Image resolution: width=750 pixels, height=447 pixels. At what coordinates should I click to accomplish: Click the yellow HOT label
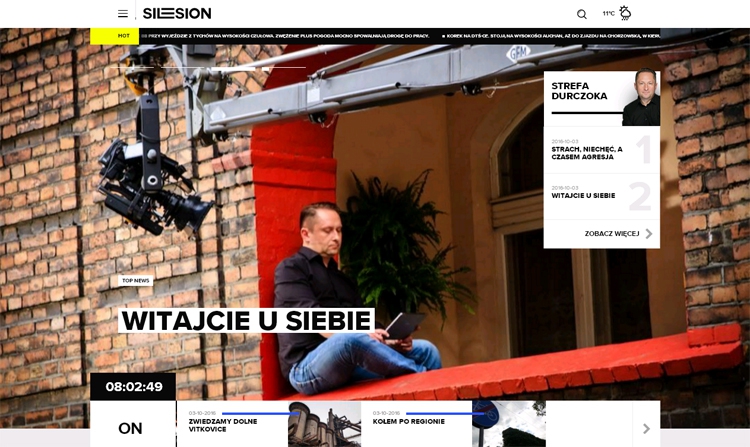115,36
